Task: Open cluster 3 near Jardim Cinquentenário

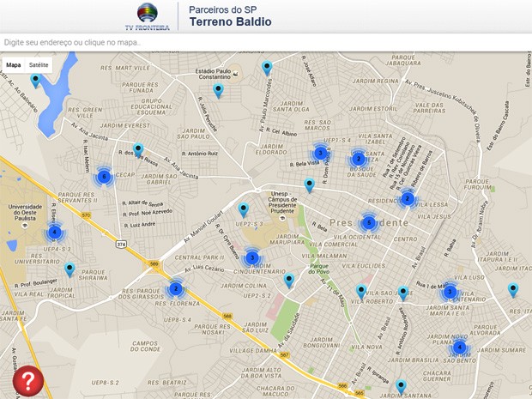Action: tap(251, 257)
